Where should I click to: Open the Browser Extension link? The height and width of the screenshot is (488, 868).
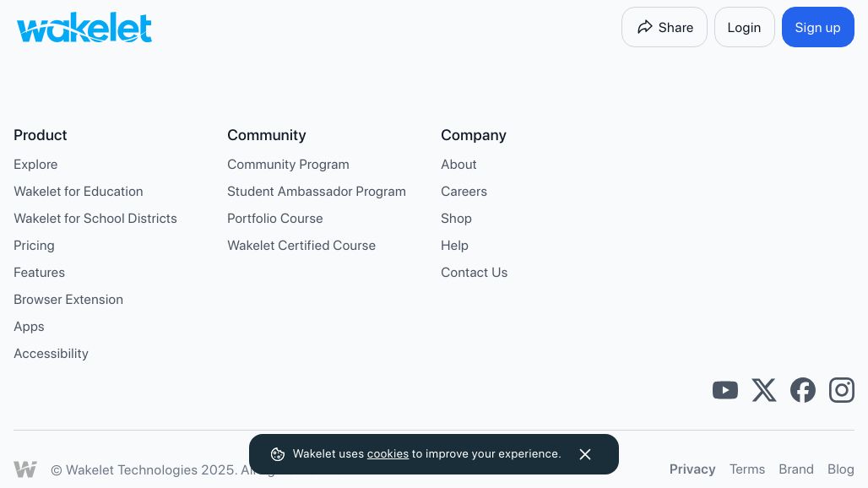[x=68, y=300]
